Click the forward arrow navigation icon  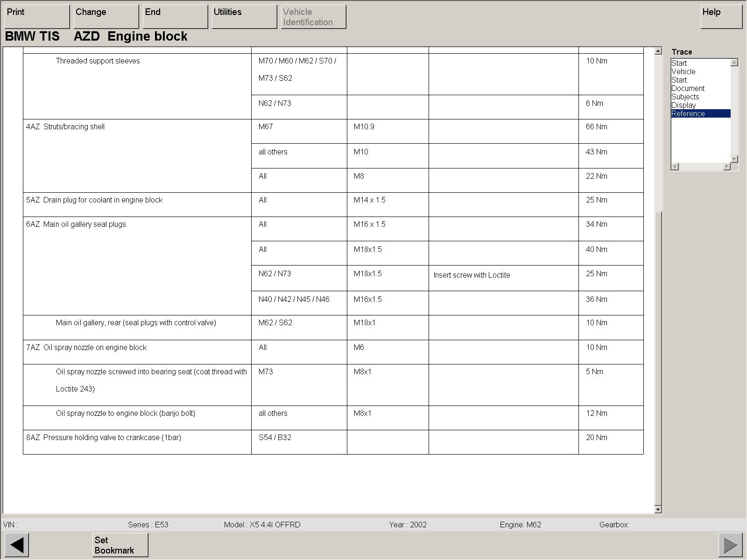730,545
